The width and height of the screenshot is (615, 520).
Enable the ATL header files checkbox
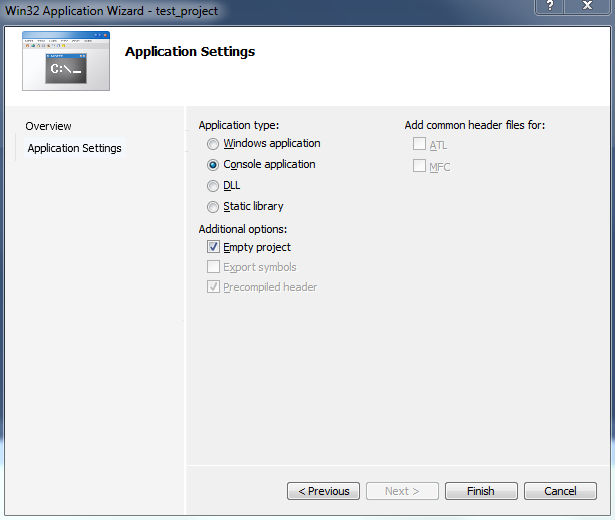(x=419, y=145)
